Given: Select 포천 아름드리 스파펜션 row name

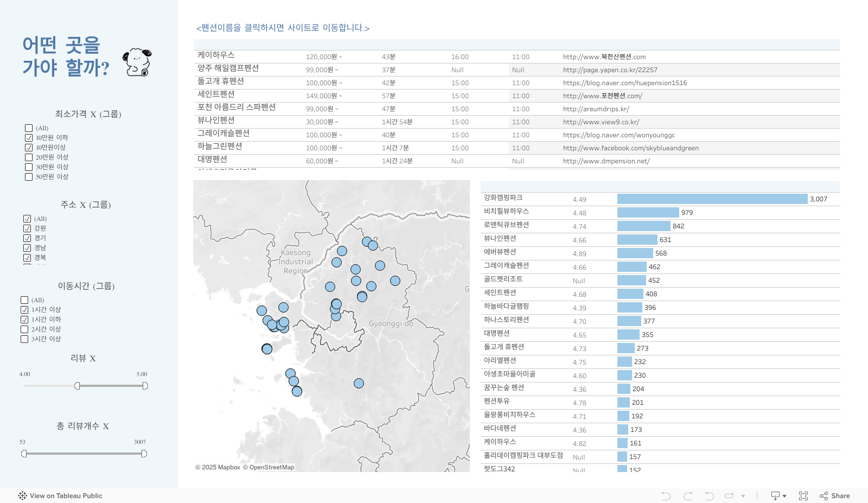Looking at the screenshot, I should (x=237, y=107).
